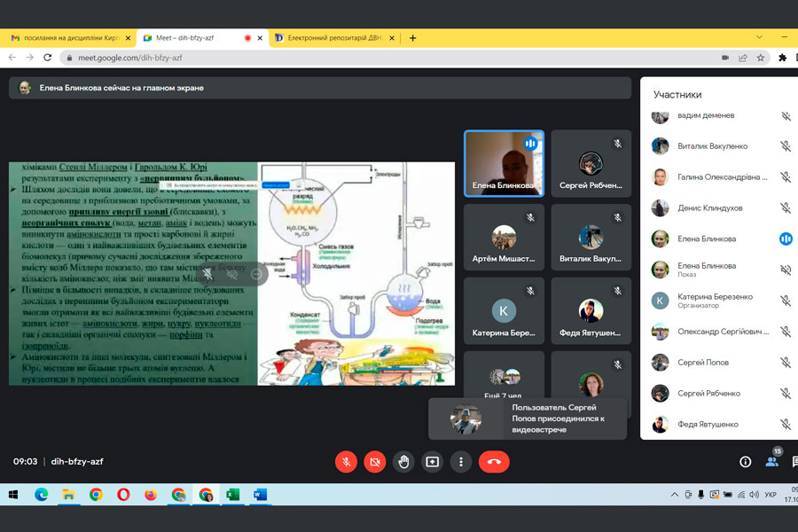The width and height of the screenshot is (798, 532).
Task: Toggle the microphone mute button
Action: point(346,462)
